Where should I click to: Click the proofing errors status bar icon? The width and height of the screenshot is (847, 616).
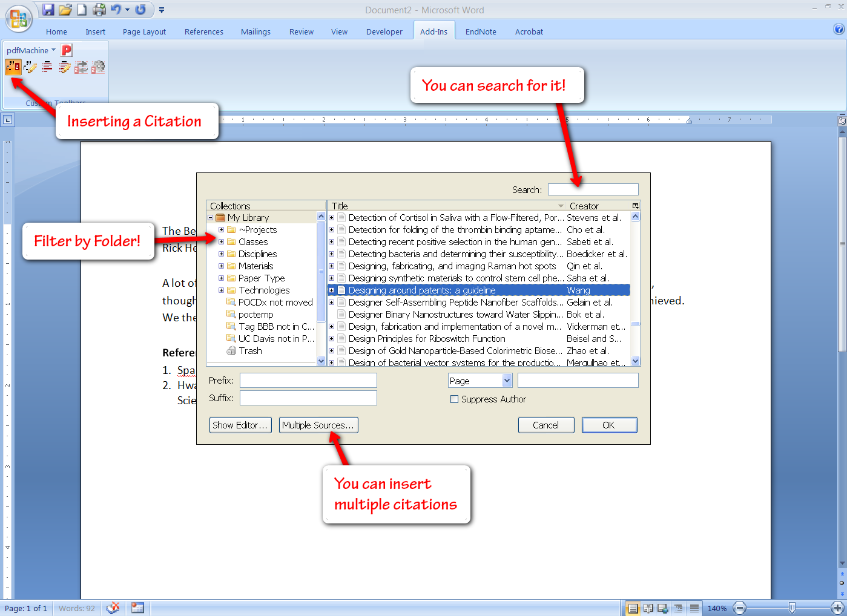tap(113, 608)
